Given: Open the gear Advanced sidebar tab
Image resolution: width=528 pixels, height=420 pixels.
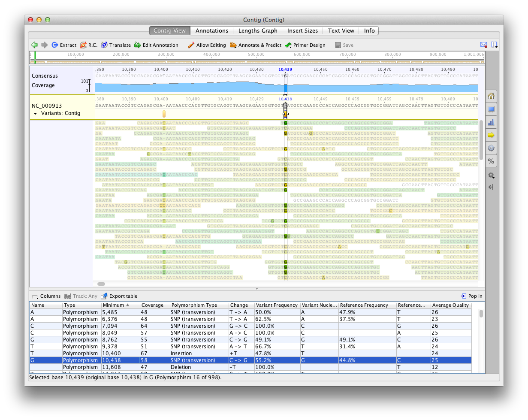Looking at the screenshot, I should (491, 148).
